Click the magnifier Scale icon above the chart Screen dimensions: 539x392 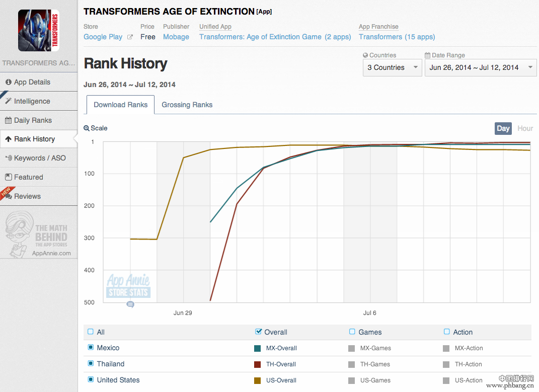(87, 128)
